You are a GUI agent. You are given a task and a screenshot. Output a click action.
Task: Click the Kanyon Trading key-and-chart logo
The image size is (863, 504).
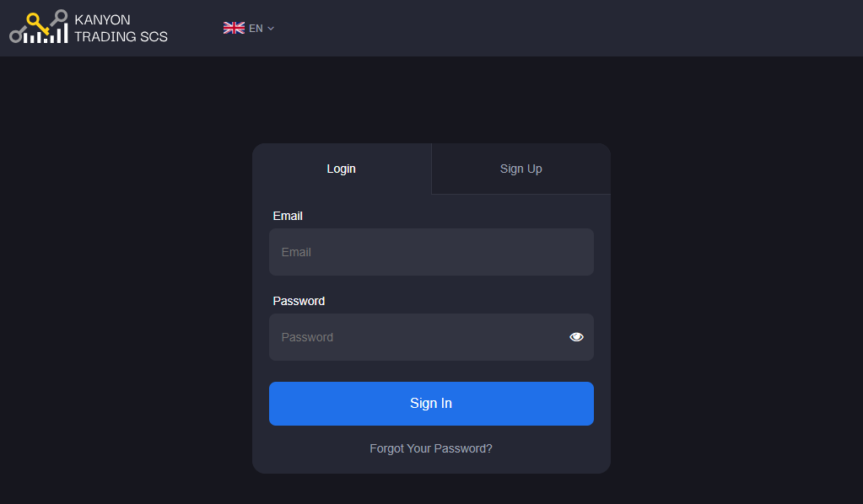click(x=39, y=26)
